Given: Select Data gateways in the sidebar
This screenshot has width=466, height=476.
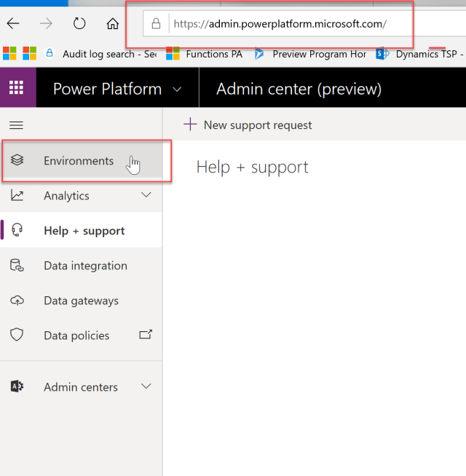Looking at the screenshot, I should click(x=81, y=301).
